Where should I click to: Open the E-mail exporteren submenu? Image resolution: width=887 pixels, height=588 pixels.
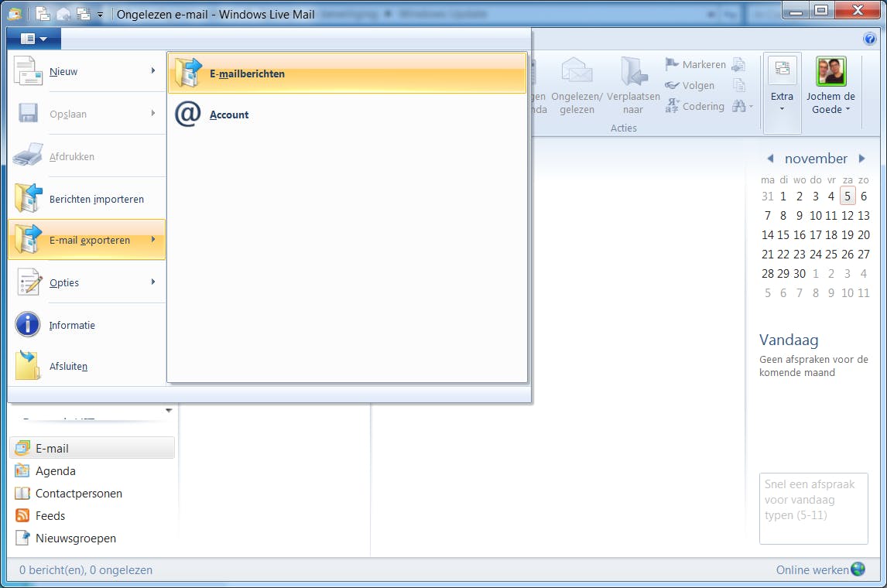click(87, 240)
